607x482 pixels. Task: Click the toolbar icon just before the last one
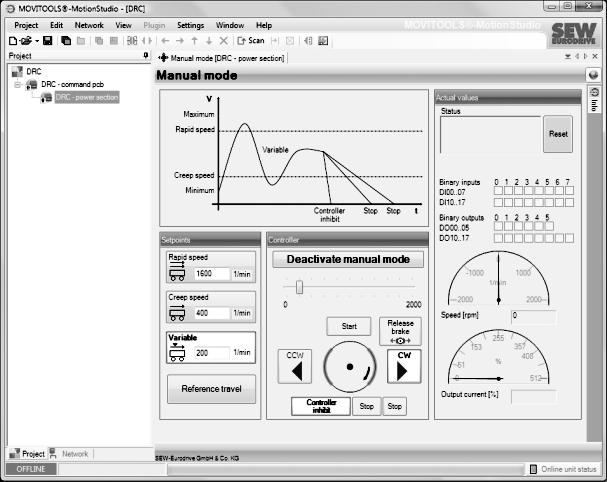(308, 41)
